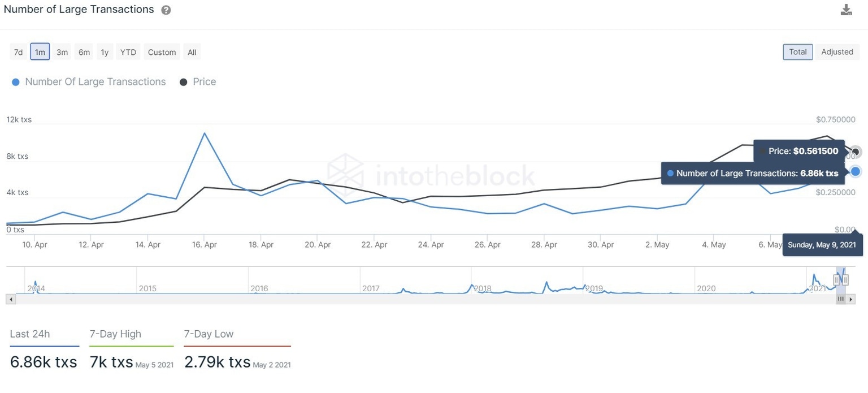
Task: Select the All time range
Action: [192, 51]
